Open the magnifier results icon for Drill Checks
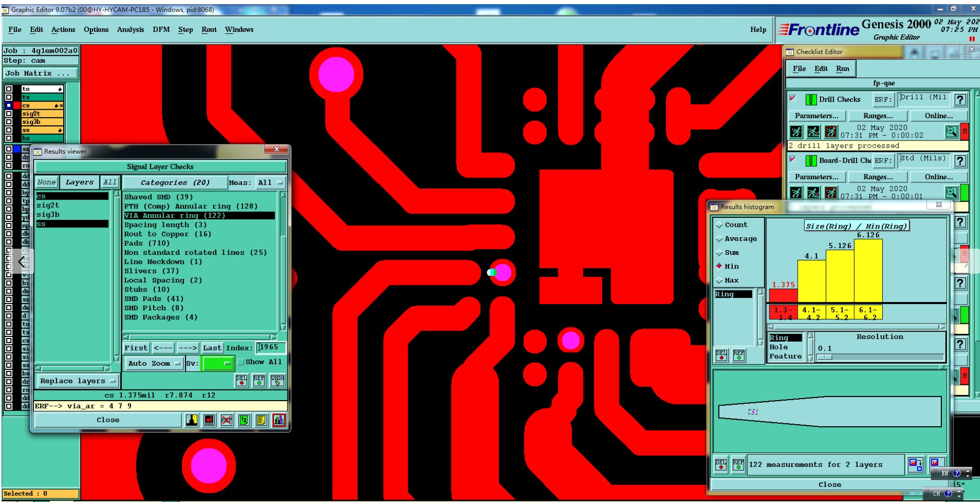 pos(951,132)
